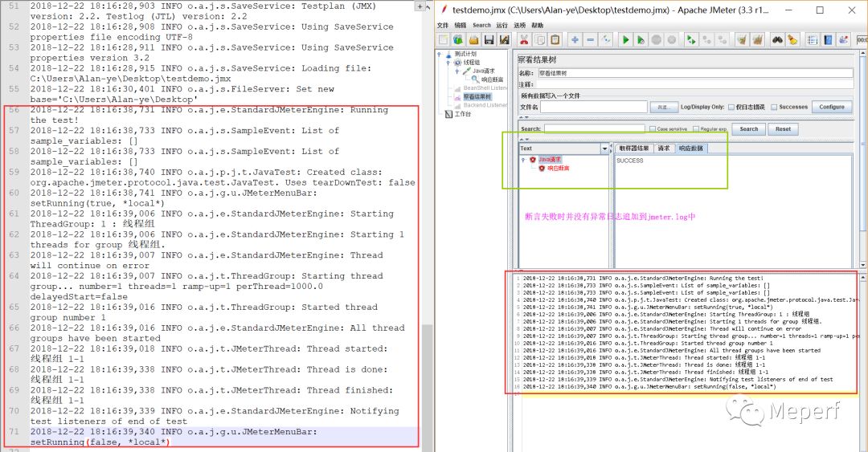Collapse the Java请求 test plan node
868x452 pixels.
pyautogui.click(x=457, y=71)
